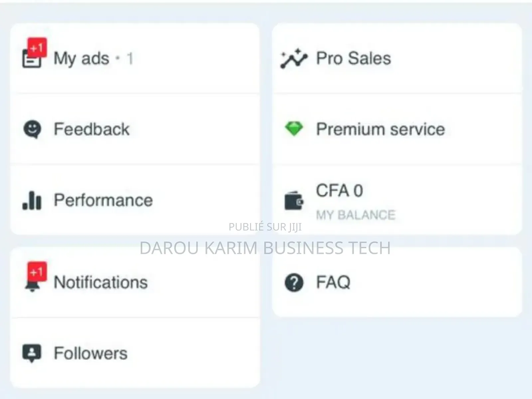Open the Performance menu label
This screenshot has width=532, height=399.
[x=103, y=200]
